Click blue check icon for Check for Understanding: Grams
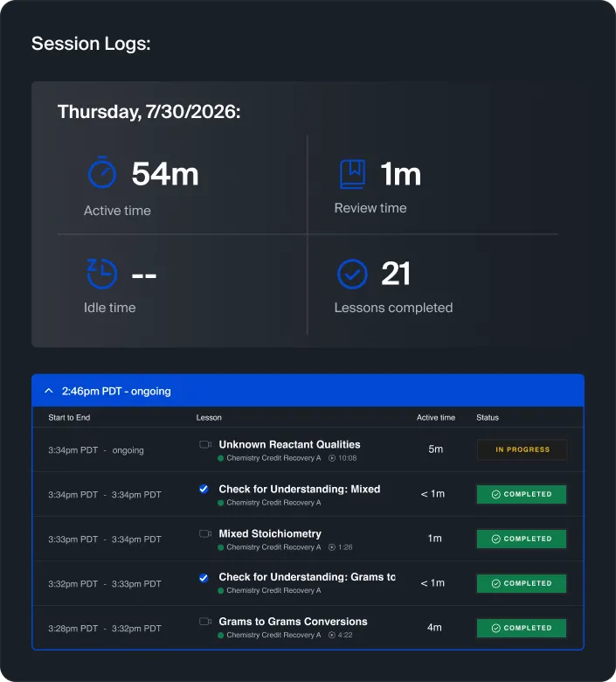 click(x=204, y=578)
